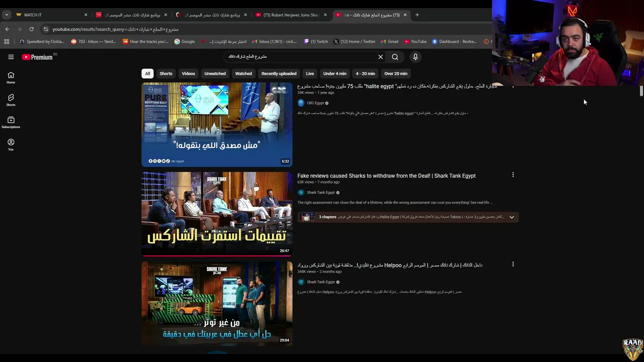
Task: Close the Robert Herjavec tab
Action: coord(325,15)
